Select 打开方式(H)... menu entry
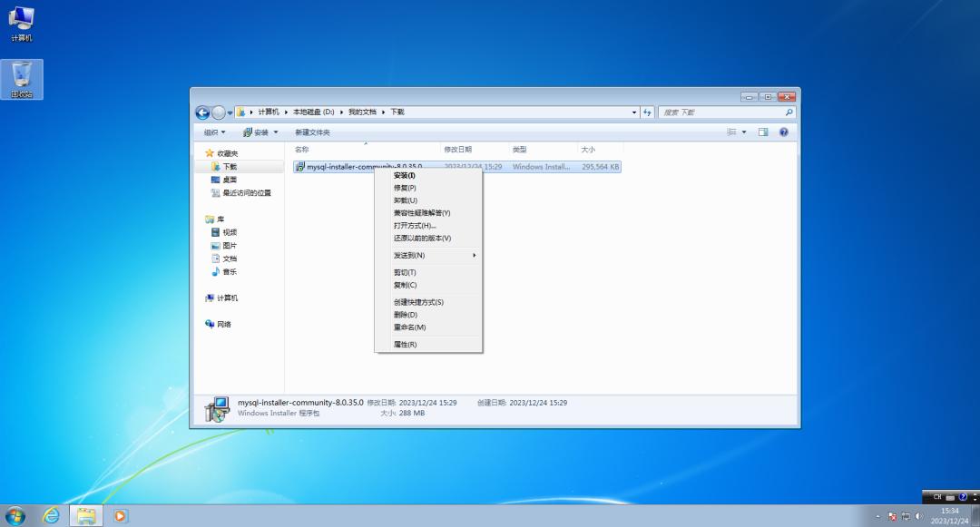The width and height of the screenshot is (980, 527). (x=428, y=226)
